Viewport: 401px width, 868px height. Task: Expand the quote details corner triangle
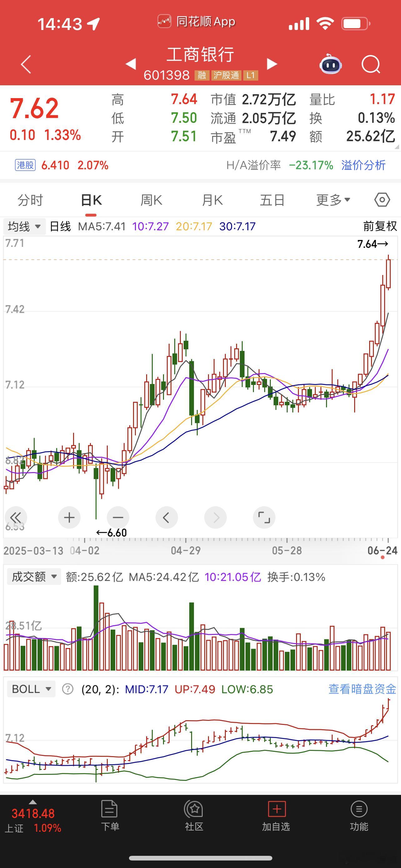(397, 147)
